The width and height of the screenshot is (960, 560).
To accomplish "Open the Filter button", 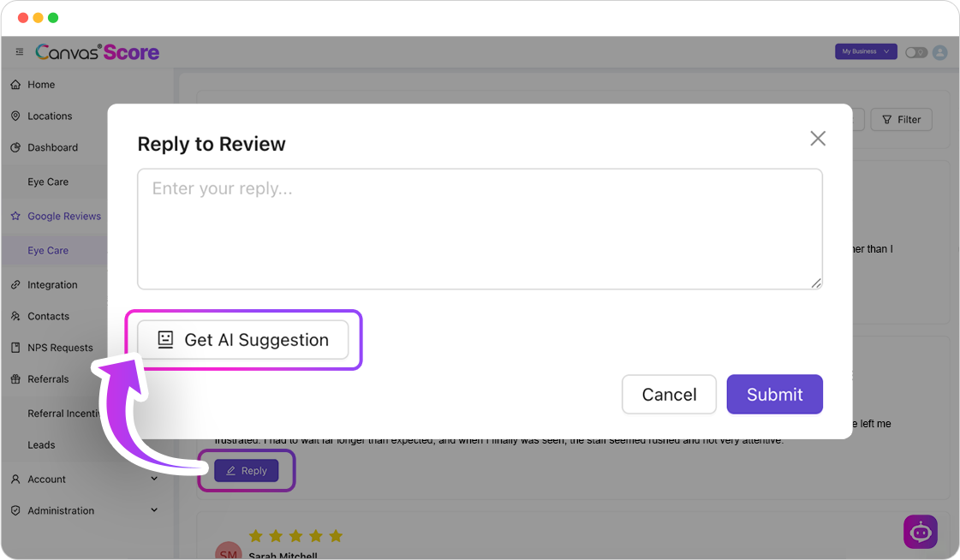I will pyautogui.click(x=901, y=119).
